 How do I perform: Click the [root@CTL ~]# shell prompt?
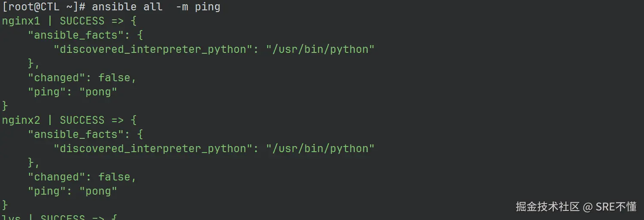(44, 7)
